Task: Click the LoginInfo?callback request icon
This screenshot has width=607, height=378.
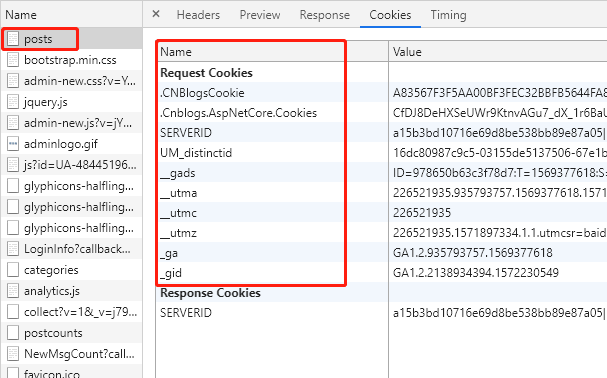Action: (13, 249)
